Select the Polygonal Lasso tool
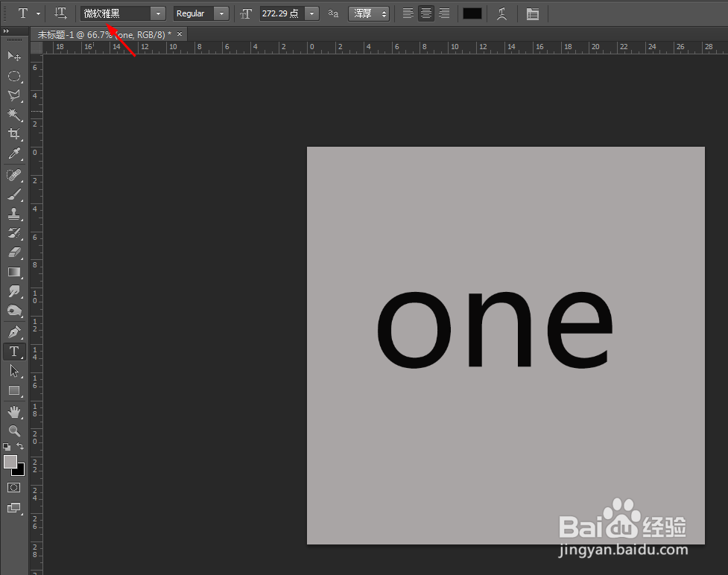728x575 pixels. pyautogui.click(x=14, y=95)
